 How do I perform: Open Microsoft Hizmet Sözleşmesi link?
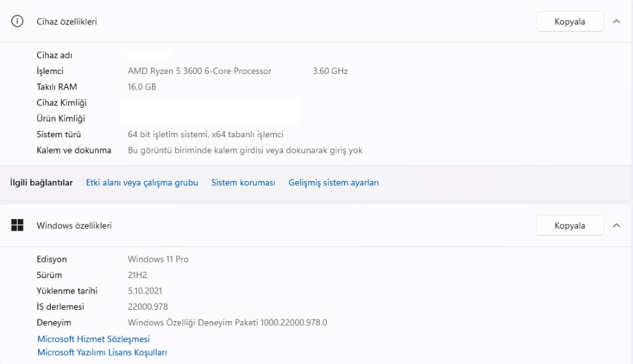(x=93, y=339)
